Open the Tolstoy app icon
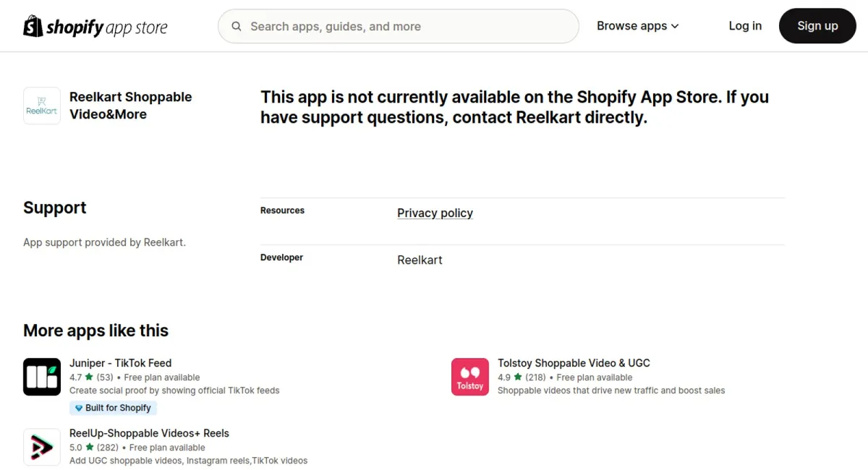The width and height of the screenshot is (868, 470). pyautogui.click(x=470, y=377)
